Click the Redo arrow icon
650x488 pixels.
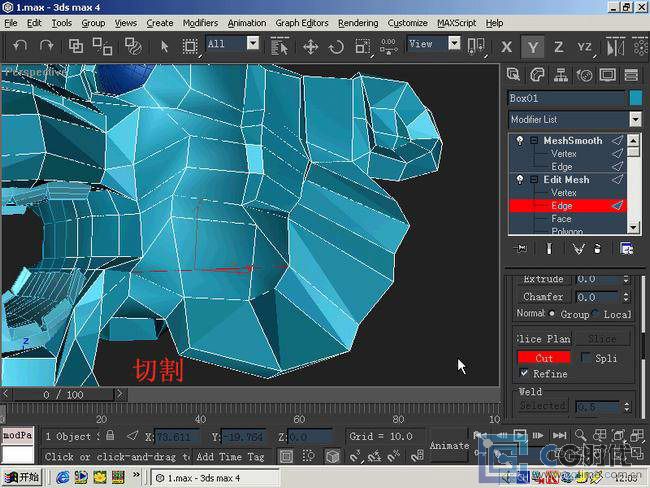[46, 46]
